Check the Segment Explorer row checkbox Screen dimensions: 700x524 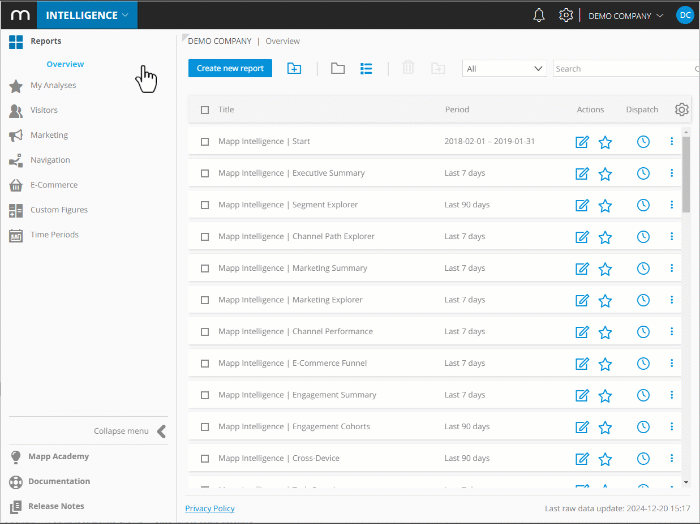tap(205, 205)
